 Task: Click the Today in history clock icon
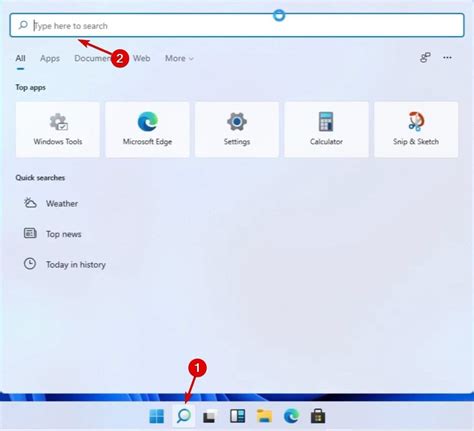tap(30, 264)
